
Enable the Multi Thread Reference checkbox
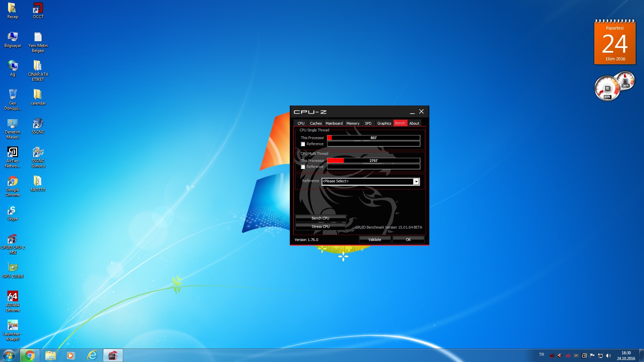[x=303, y=167]
